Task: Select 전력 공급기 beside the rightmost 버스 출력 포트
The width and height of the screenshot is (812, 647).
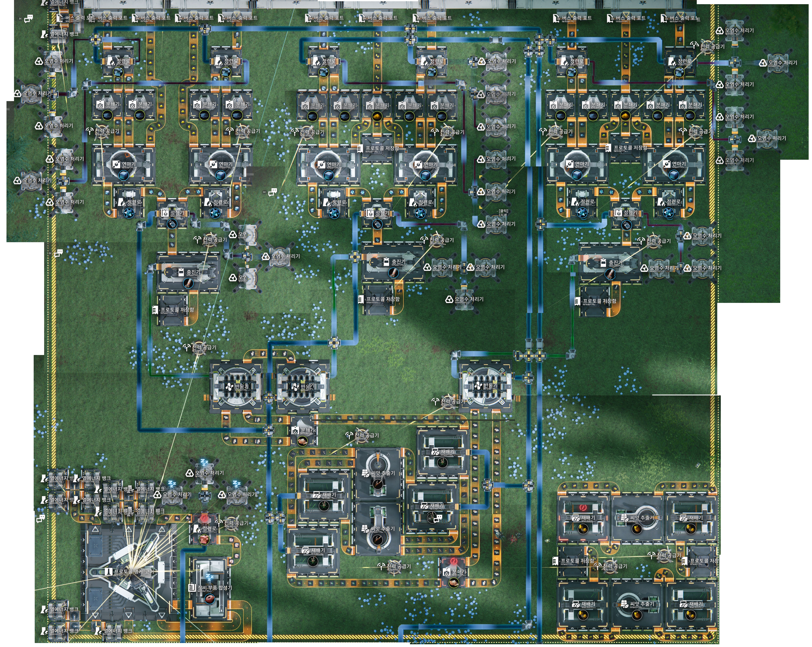Action: 707,47
